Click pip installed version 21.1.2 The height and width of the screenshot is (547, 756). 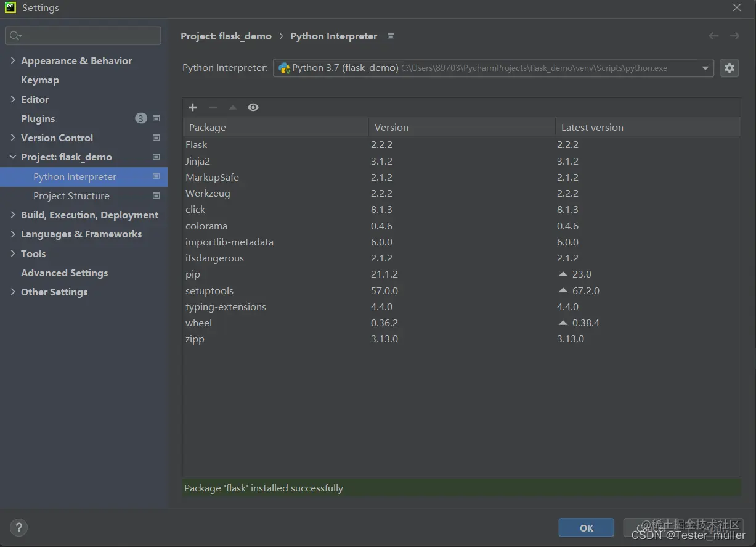(x=384, y=274)
